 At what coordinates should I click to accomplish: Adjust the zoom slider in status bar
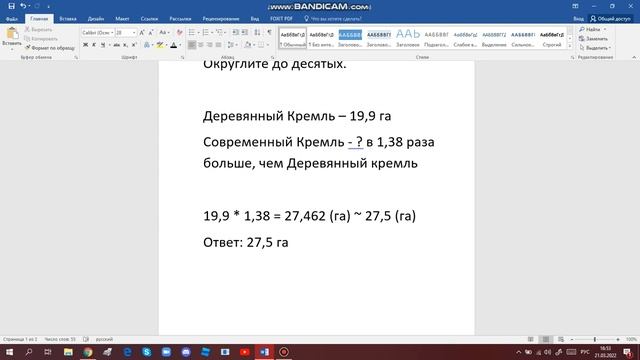point(595,340)
